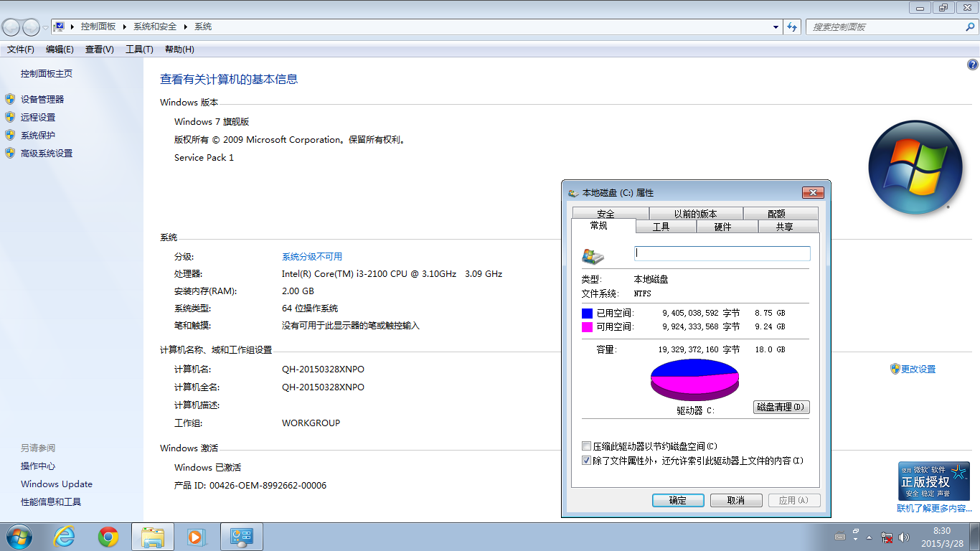Image resolution: width=980 pixels, height=551 pixels.
Task: Click the blue used space swatch
Action: click(x=587, y=314)
